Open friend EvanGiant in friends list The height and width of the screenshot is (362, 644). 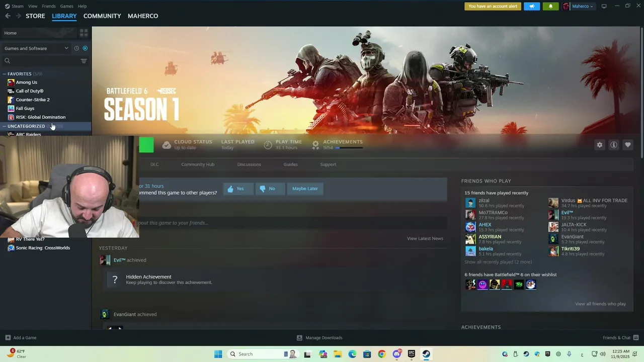point(579,239)
